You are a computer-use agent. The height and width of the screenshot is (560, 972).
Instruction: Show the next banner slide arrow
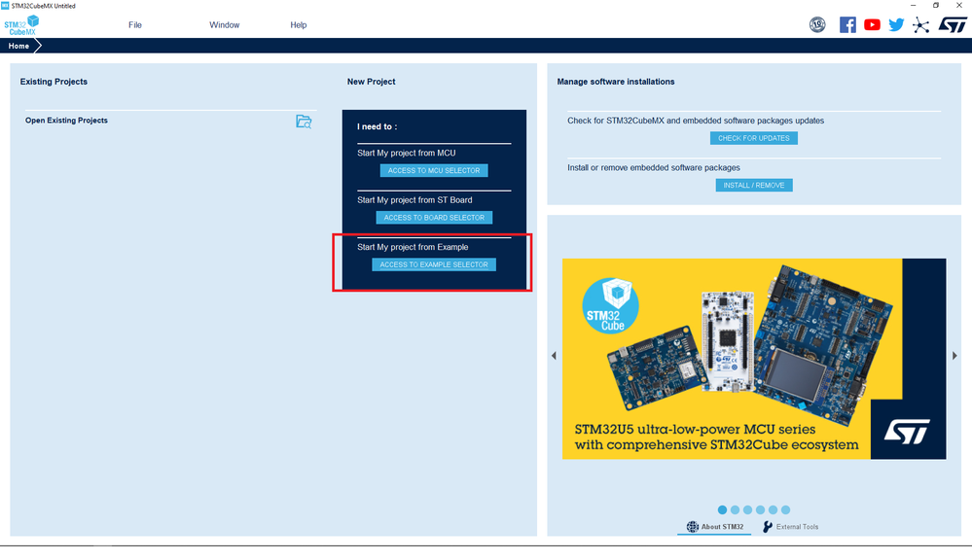pyautogui.click(x=954, y=356)
